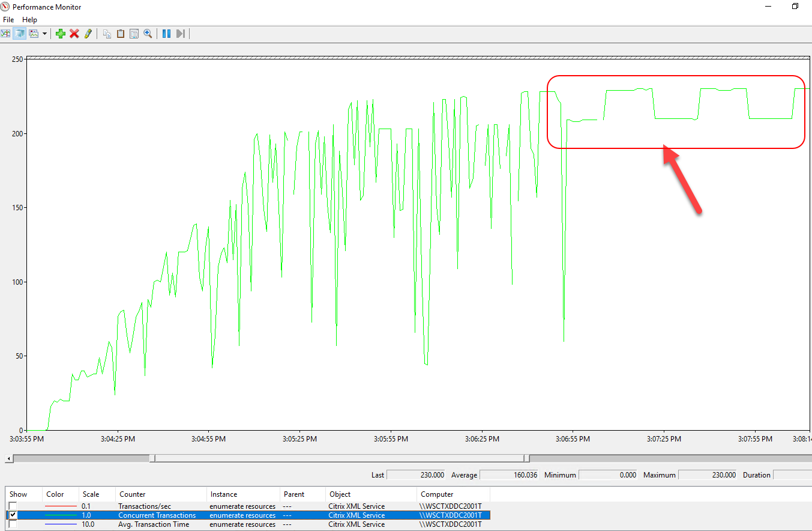Delete selected counter with red X
812x531 pixels.
[74, 34]
